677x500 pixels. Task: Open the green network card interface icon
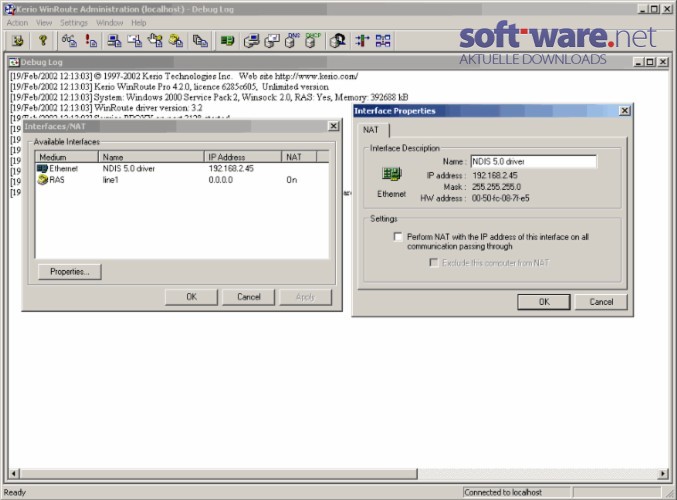[x=227, y=41]
